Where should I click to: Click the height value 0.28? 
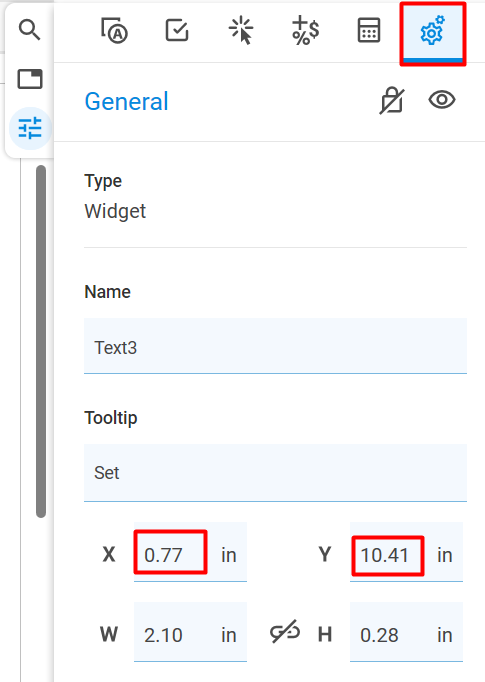[x=379, y=635]
